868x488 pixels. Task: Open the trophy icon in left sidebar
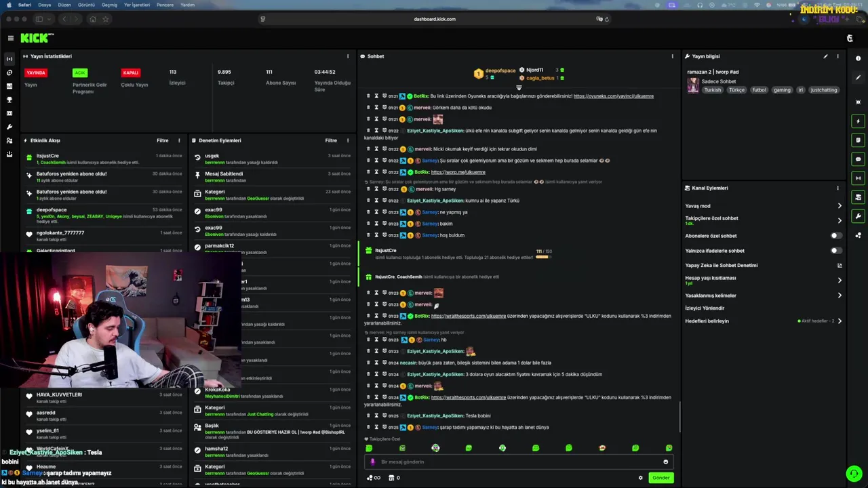pos(9,100)
